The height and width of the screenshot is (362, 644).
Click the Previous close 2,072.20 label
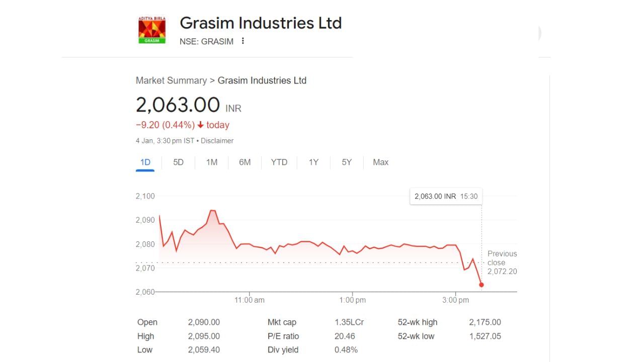[502, 263]
